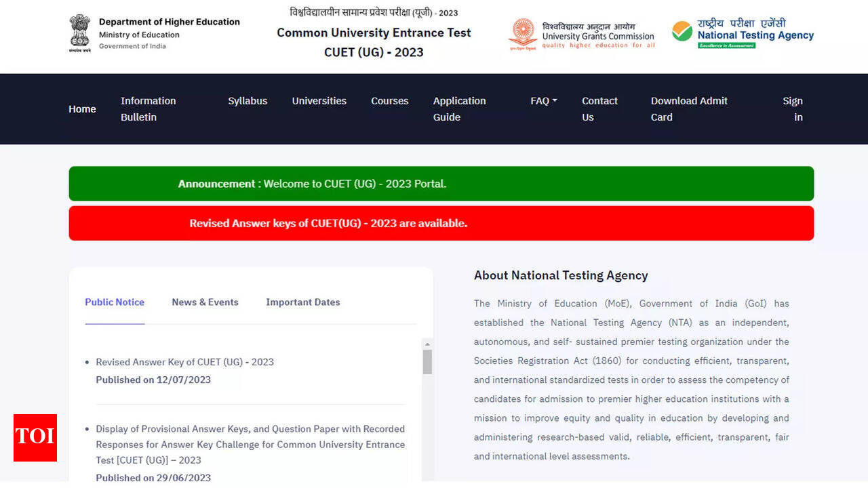868x488 pixels.
Task: Go to the Home page
Action: [82, 109]
